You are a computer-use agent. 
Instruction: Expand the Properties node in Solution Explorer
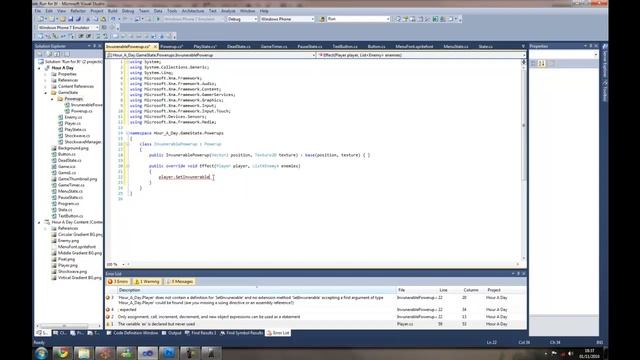tap(46, 74)
